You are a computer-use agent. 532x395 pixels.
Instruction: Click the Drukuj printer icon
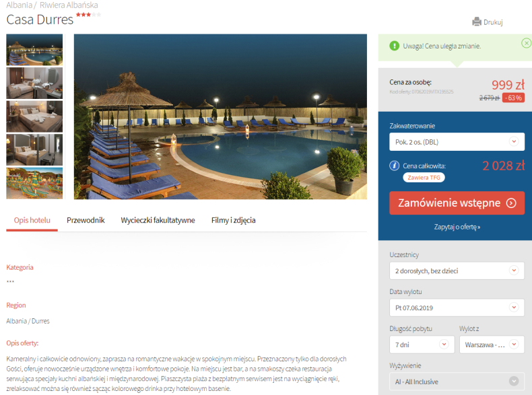pos(476,22)
